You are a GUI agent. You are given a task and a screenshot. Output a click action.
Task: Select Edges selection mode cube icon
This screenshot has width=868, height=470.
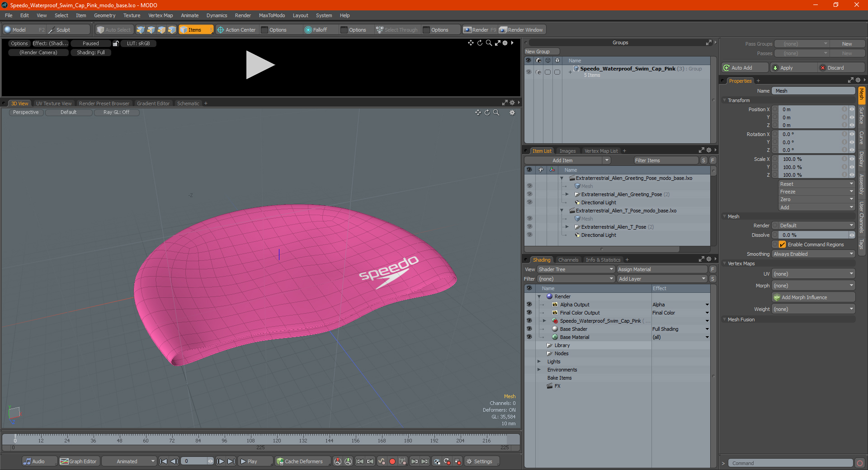[151, 30]
